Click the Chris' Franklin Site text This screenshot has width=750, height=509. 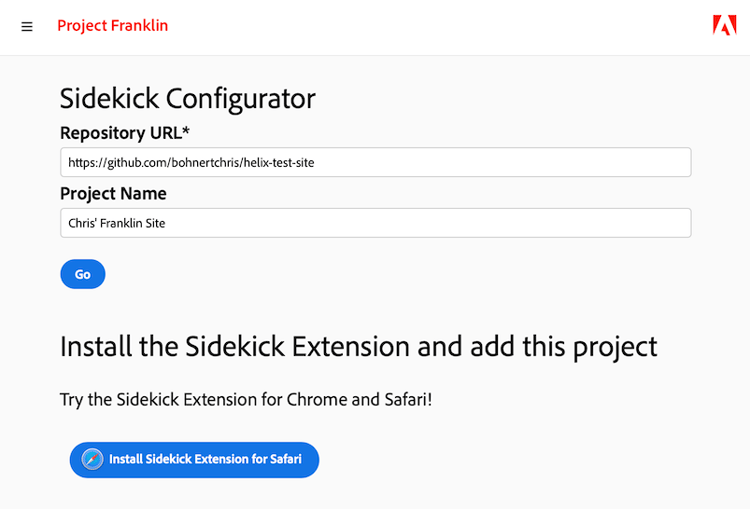[117, 223]
